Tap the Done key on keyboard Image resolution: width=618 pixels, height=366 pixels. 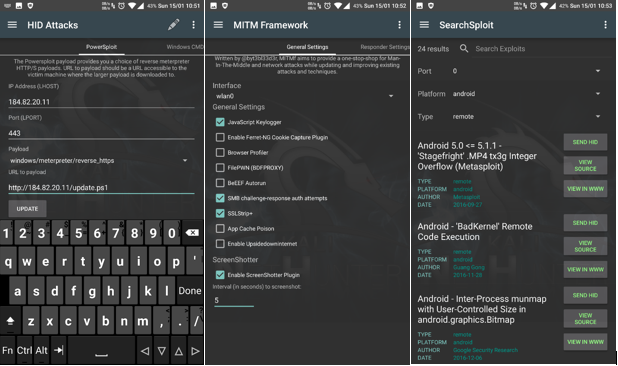(190, 291)
